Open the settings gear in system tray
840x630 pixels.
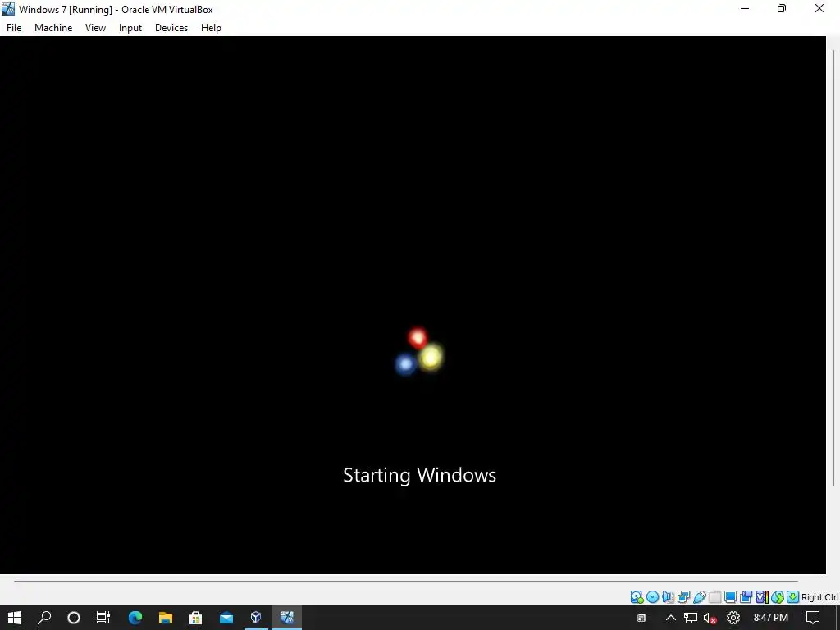733,618
